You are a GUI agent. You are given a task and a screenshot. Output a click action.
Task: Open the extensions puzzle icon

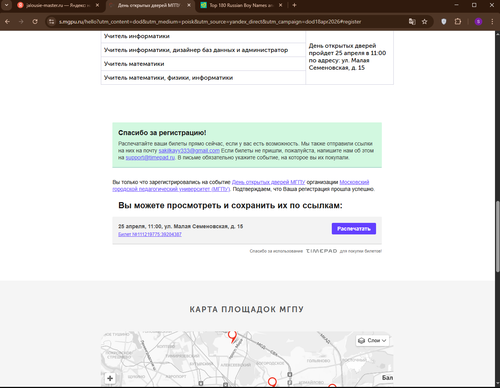458,22
